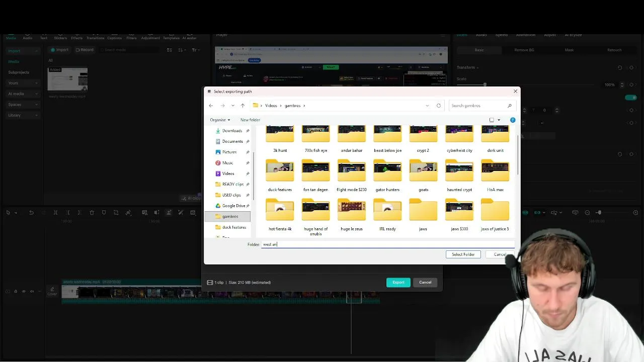Expand the AI media section
The width and height of the screenshot is (644, 362).
tap(23, 94)
